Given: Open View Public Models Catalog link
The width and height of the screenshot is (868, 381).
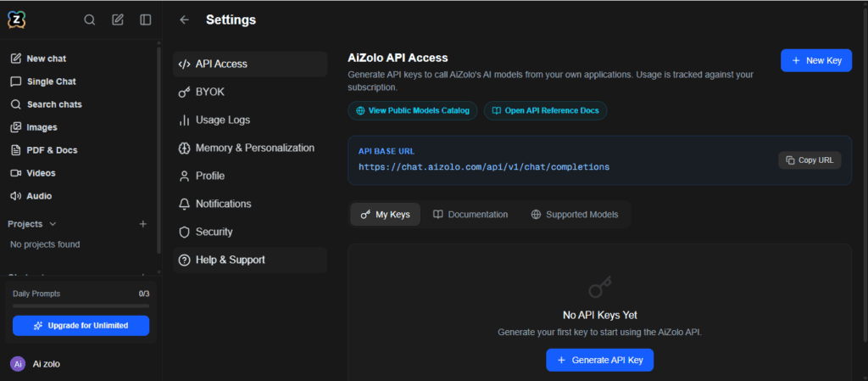Looking at the screenshot, I should point(413,111).
